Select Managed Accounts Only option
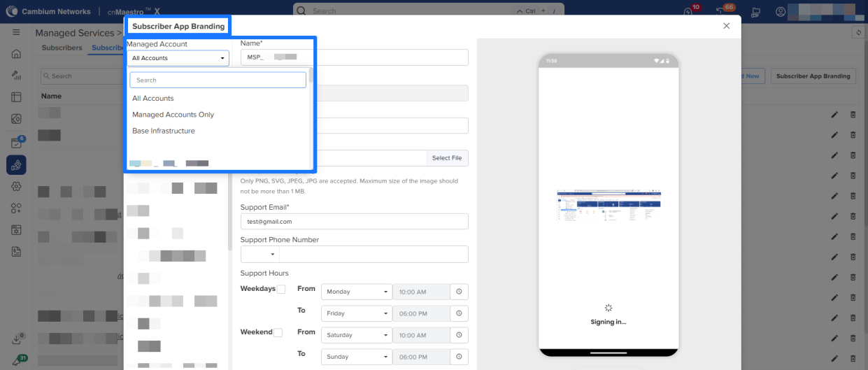868x370 pixels. pyautogui.click(x=173, y=115)
